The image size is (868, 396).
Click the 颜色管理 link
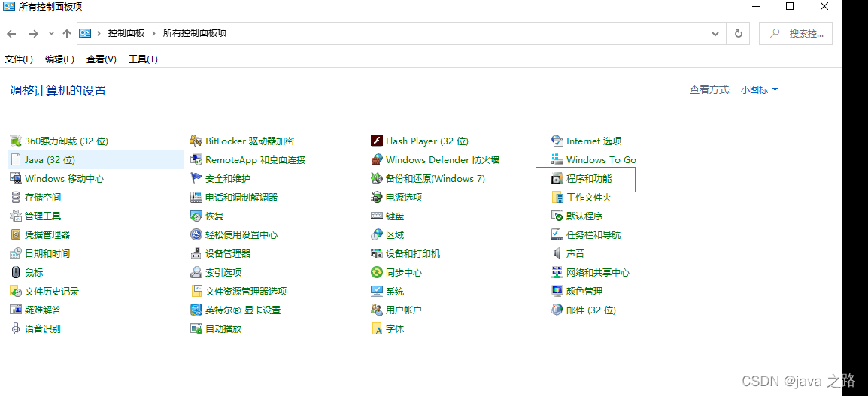coord(584,292)
